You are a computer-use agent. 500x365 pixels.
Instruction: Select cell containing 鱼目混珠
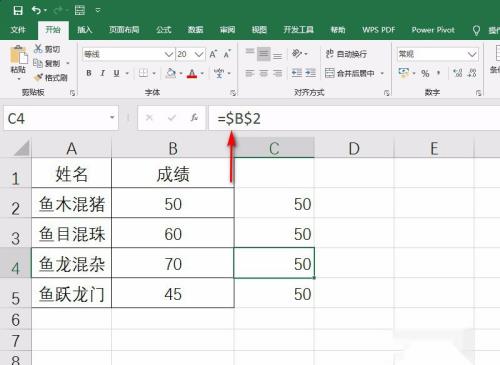[72, 233]
